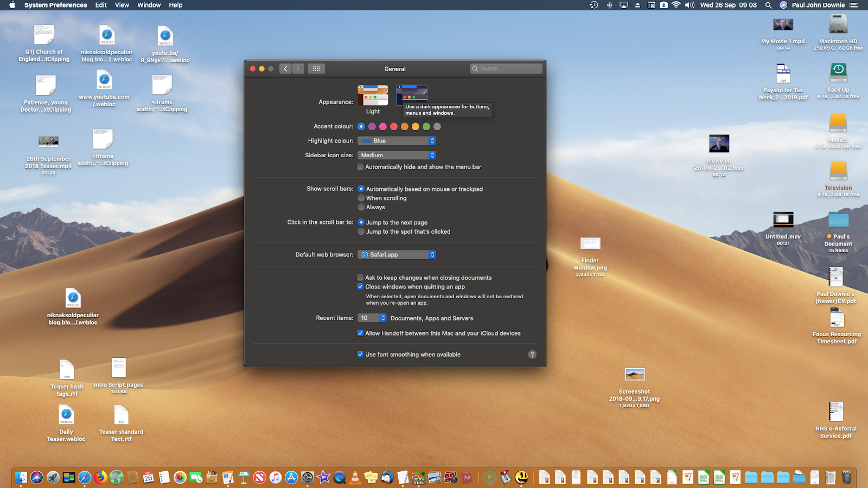Open QuickTime Player in the Dock
This screenshot has width=868, height=488.
(x=340, y=477)
